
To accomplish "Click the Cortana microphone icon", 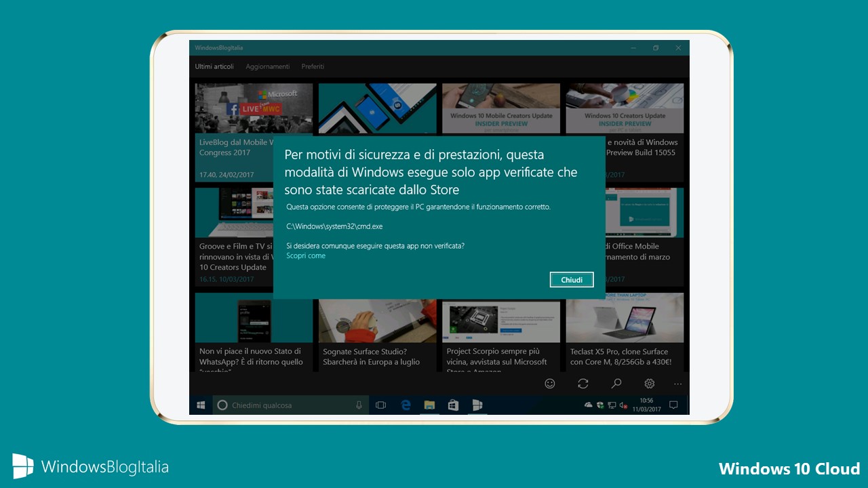I will pyautogui.click(x=359, y=405).
